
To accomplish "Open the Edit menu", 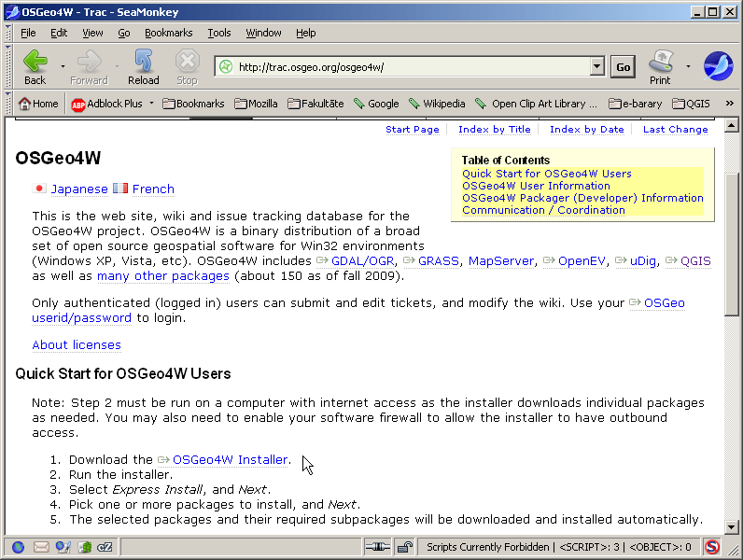I will pos(59,33).
